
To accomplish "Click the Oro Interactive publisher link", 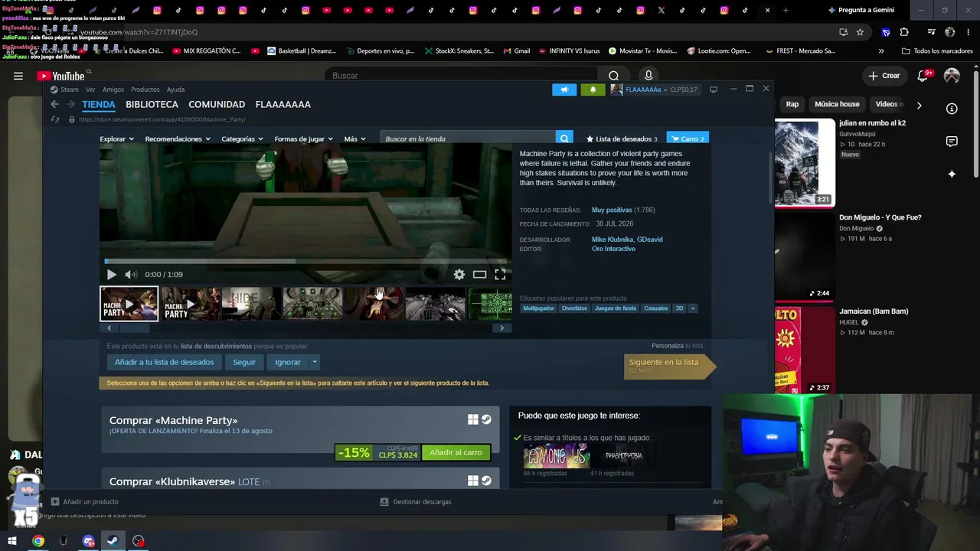I will [x=613, y=249].
